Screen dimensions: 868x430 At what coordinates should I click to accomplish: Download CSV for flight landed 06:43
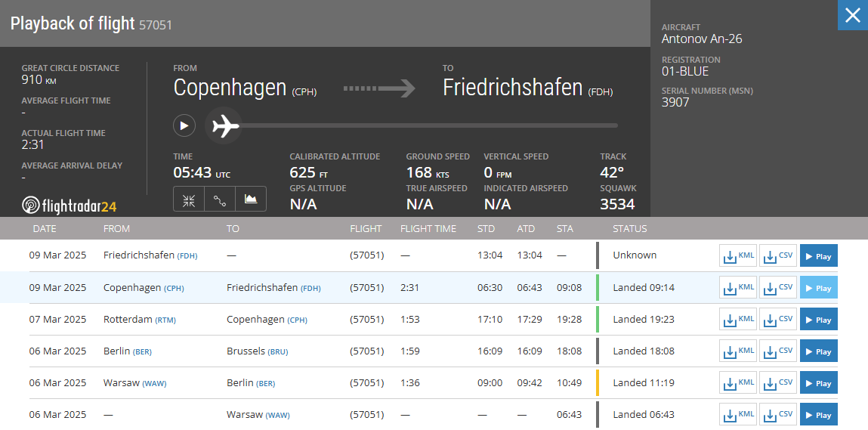click(778, 414)
